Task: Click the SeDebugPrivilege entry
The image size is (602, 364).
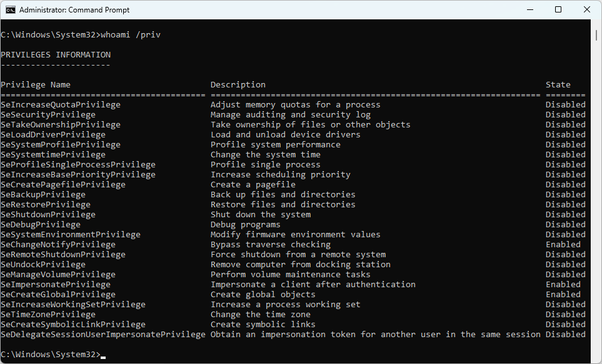Action: coord(41,225)
